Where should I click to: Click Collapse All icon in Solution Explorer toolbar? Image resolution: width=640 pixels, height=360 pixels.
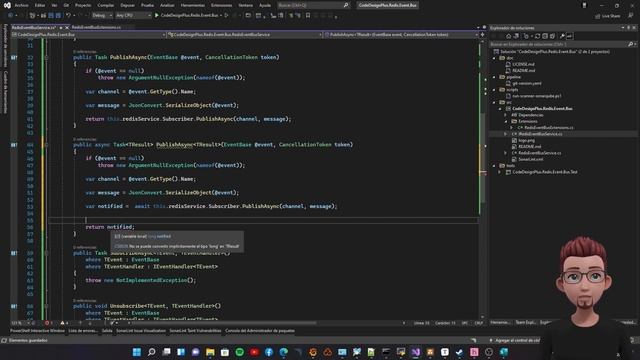pos(544,36)
